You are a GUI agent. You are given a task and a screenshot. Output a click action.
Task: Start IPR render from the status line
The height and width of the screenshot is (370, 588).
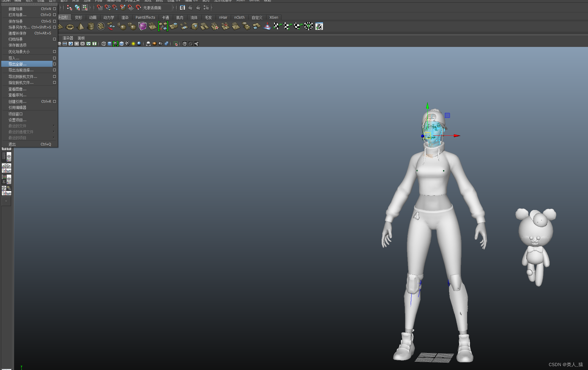point(198,8)
